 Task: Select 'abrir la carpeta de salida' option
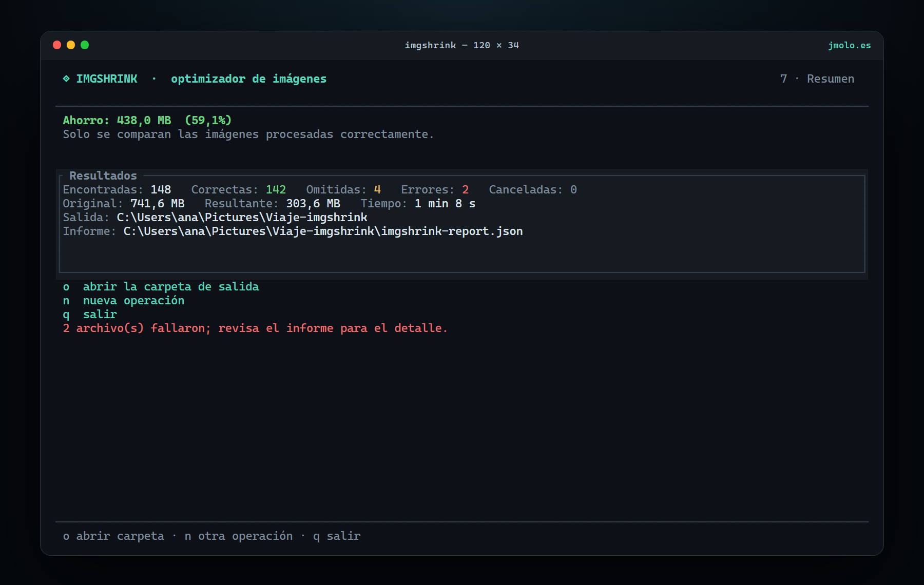[161, 286]
